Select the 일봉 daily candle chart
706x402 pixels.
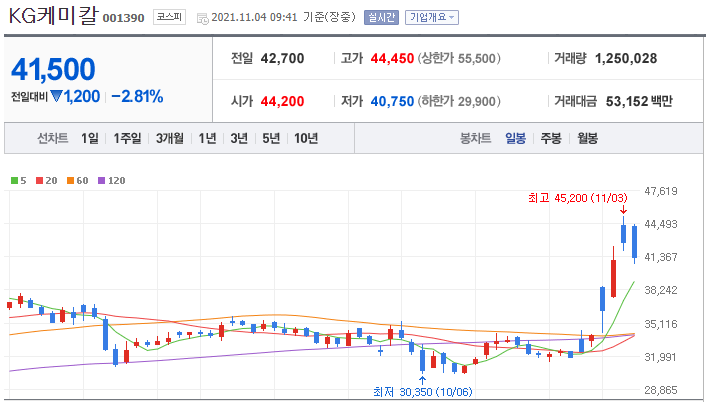coord(516,138)
